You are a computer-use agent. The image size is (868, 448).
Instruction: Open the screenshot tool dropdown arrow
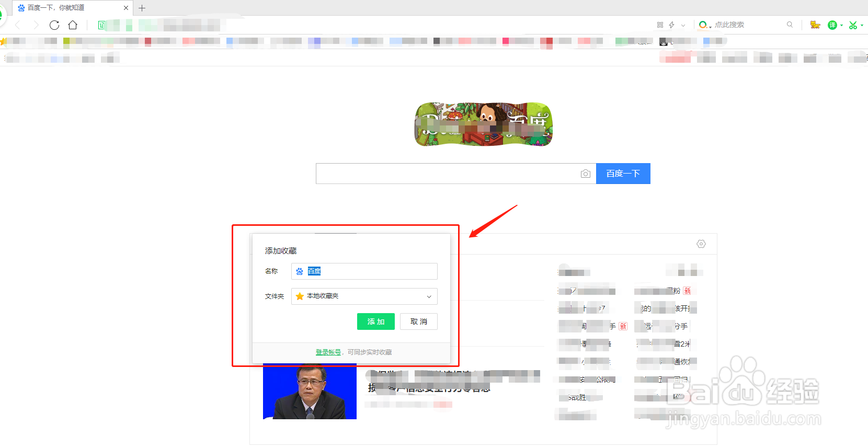pos(862,25)
